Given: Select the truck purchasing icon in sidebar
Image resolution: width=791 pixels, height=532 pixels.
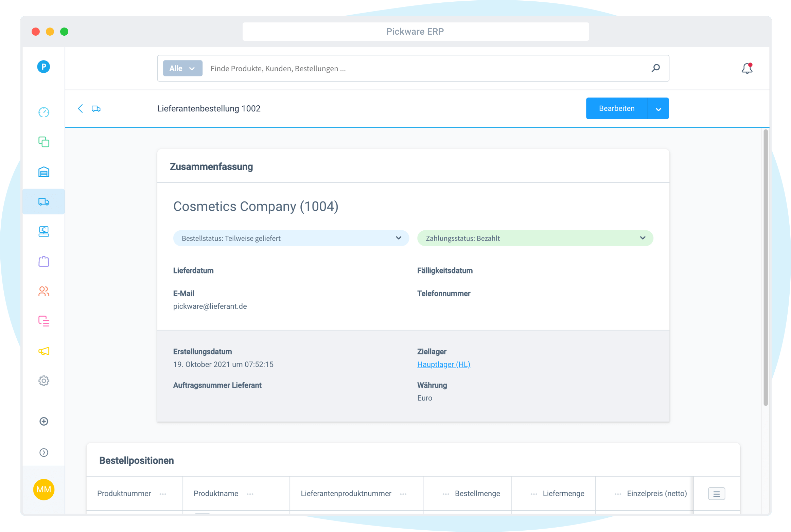Looking at the screenshot, I should point(43,202).
